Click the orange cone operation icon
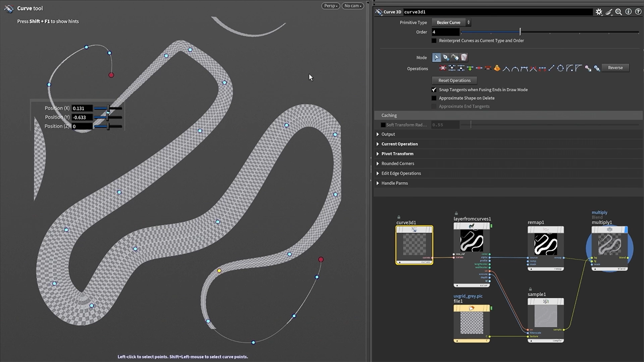644x362 pixels. click(497, 68)
